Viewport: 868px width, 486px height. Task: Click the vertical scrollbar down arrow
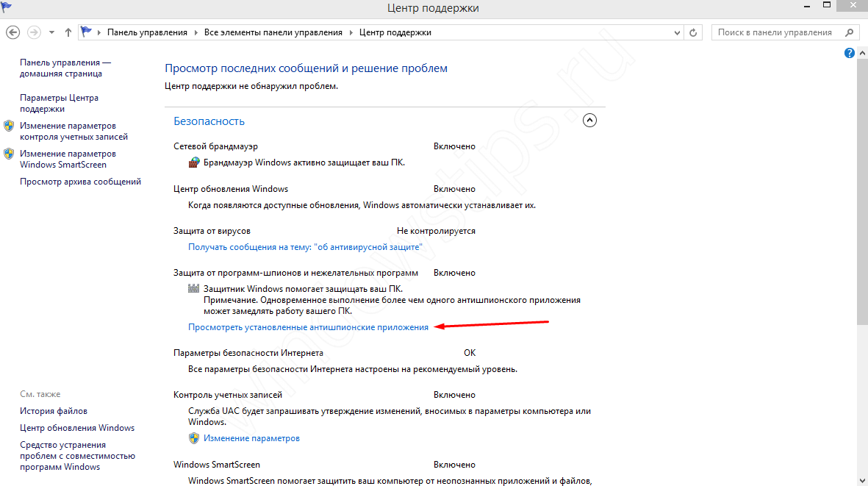tap(862, 481)
